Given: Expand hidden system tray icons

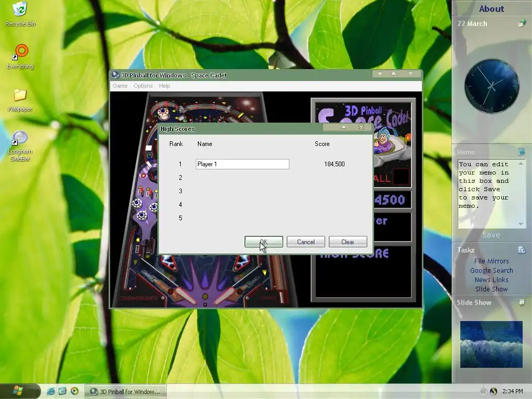Looking at the screenshot, I should tap(484, 392).
